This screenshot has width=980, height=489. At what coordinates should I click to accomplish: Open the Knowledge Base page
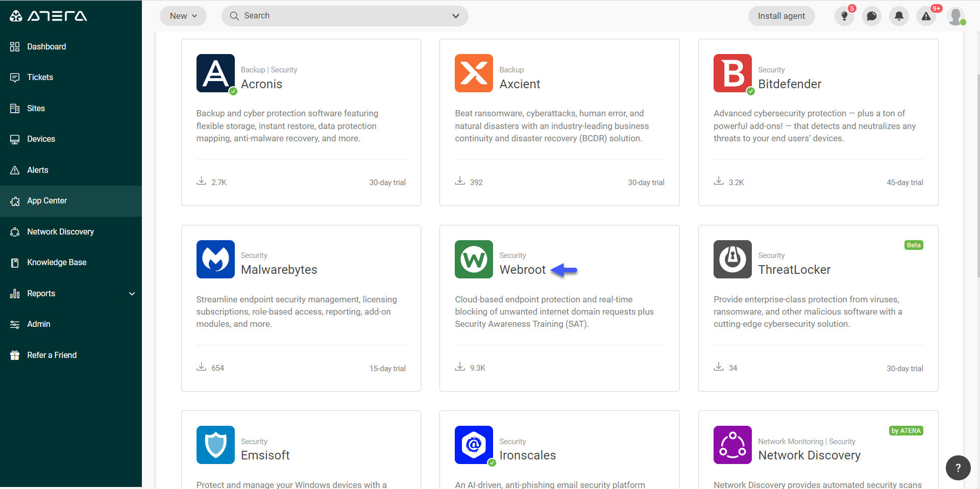[57, 262]
